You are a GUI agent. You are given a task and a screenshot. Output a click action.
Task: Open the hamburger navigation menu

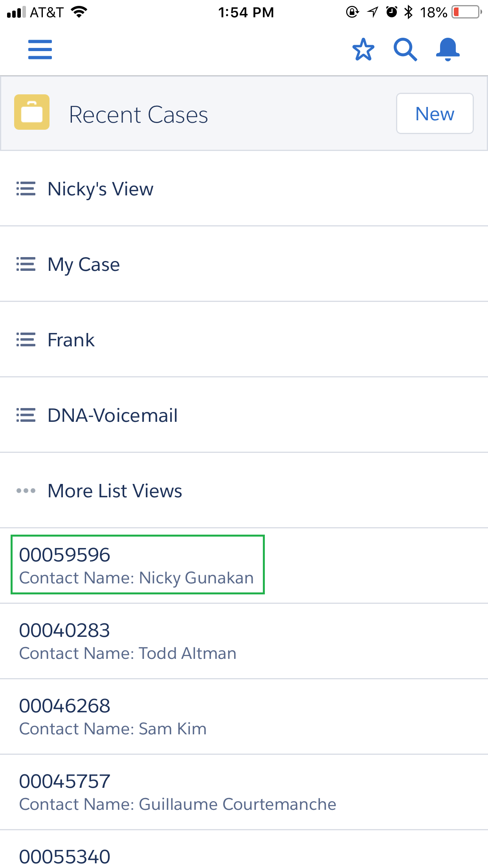[40, 50]
